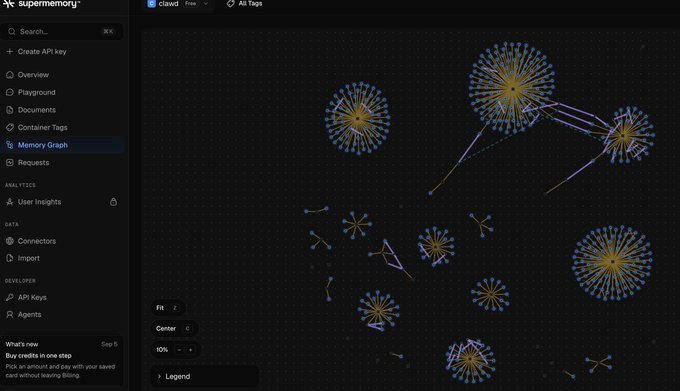
Task: Click the Fit graph button
Action: click(167, 308)
